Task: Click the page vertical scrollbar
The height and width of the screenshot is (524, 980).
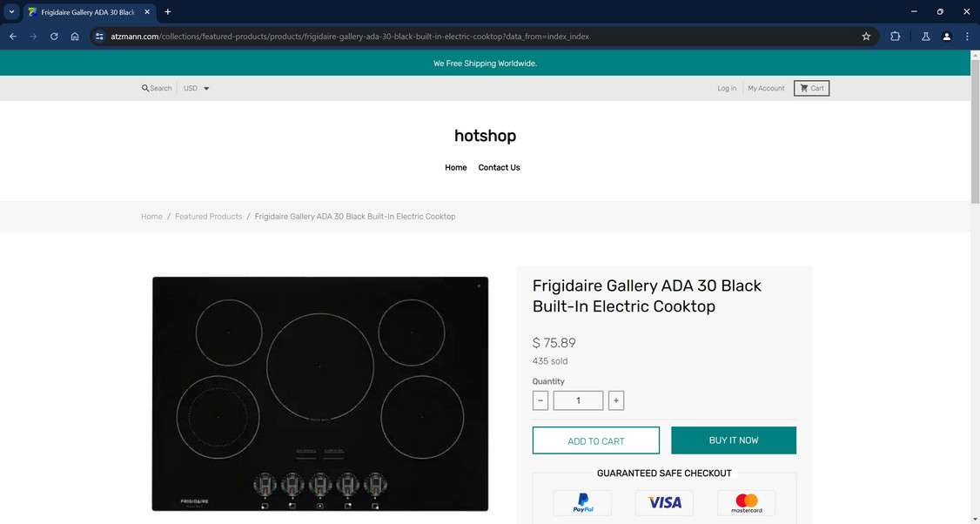Action: click(975, 131)
